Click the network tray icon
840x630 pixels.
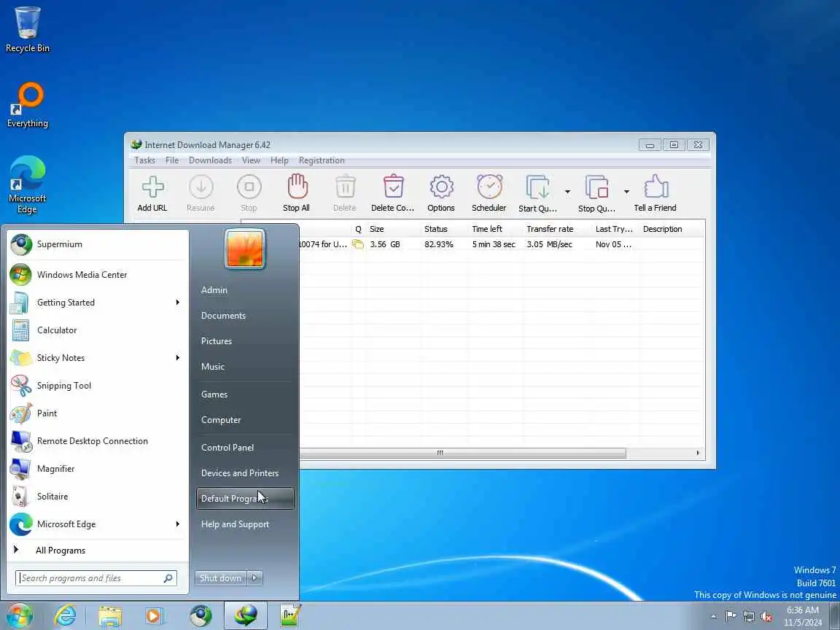[x=749, y=617]
